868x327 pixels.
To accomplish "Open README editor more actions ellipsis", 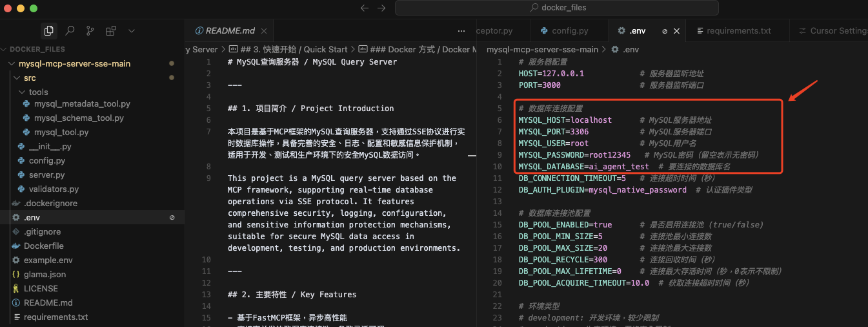I will [461, 30].
